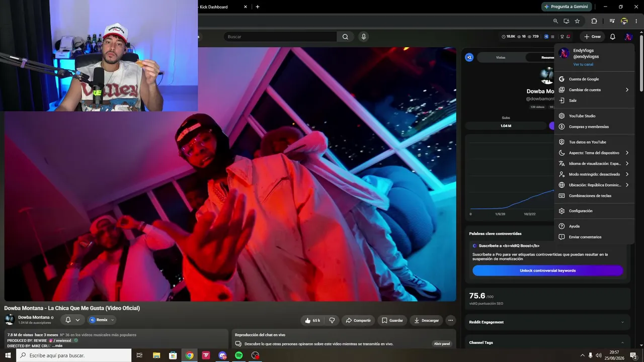Open Windows Start menu
Image resolution: width=644 pixels, height=362 pixels.
(8, 355)
